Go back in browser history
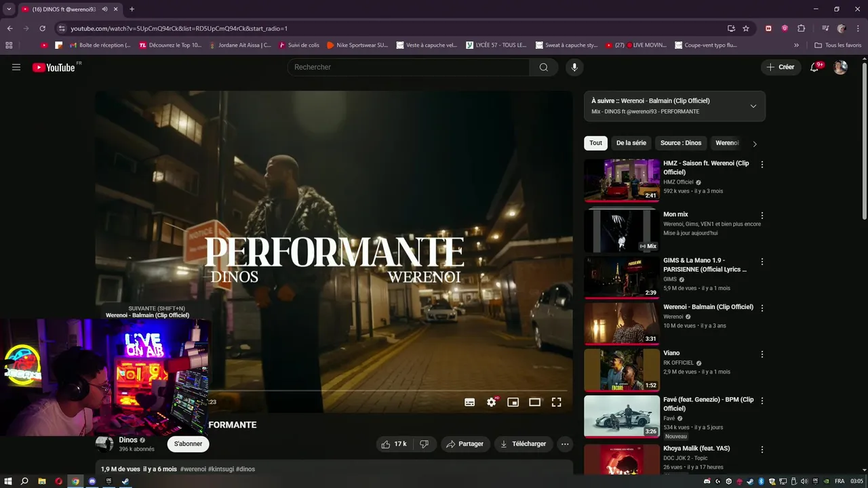The height and width of the screenshot is (488, 868). (x=9, y=28)
